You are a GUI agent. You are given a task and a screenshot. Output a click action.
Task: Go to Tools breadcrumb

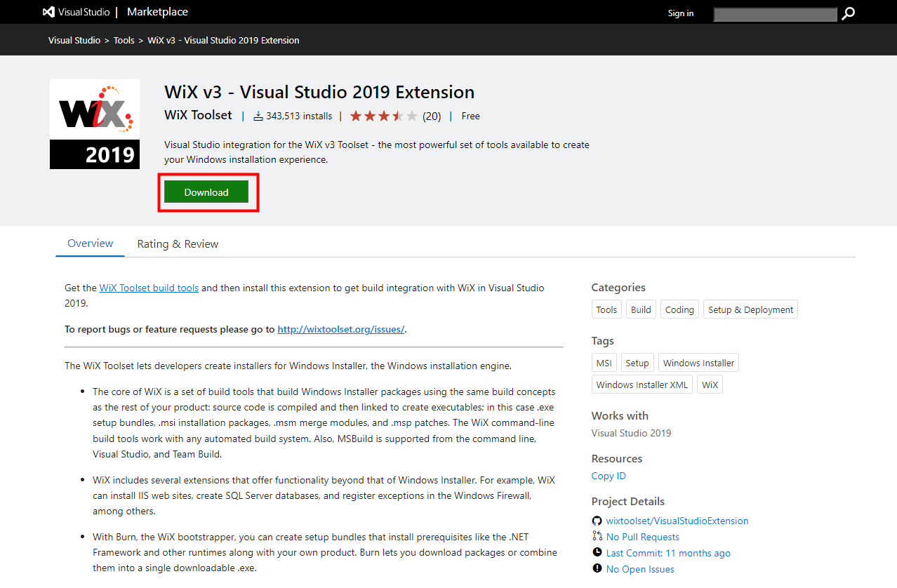pos(124,40)
